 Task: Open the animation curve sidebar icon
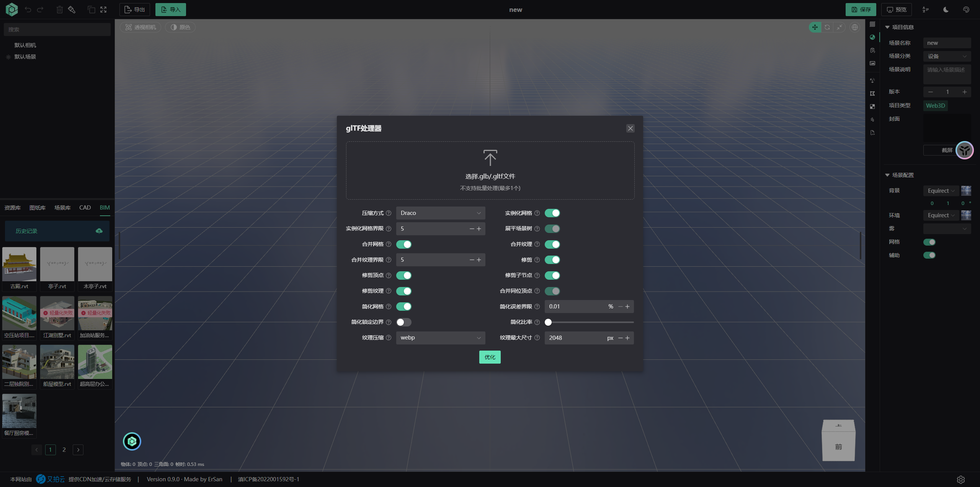[872, 120]
